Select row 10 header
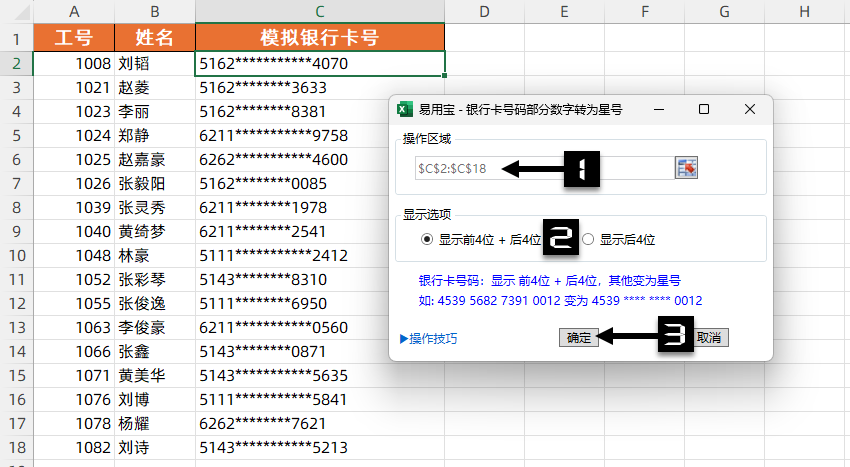This screenshot has height=467, width=850. (16, 255)
